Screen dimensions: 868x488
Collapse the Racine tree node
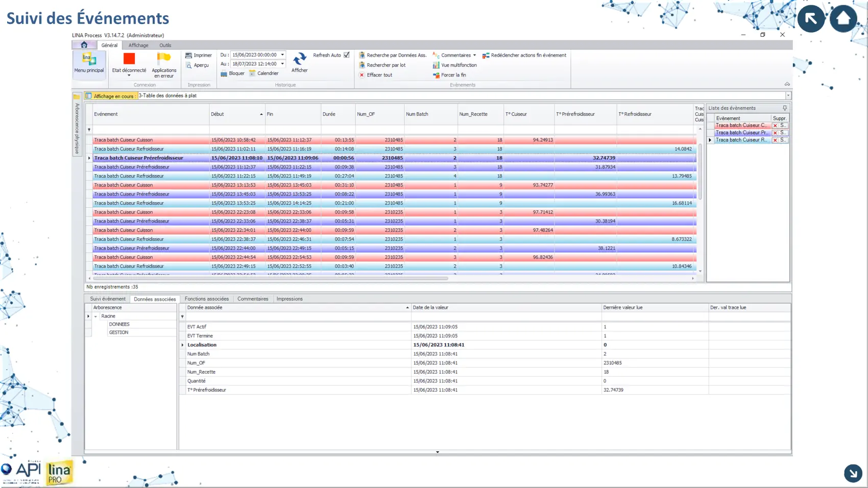(x=95, y=316)
